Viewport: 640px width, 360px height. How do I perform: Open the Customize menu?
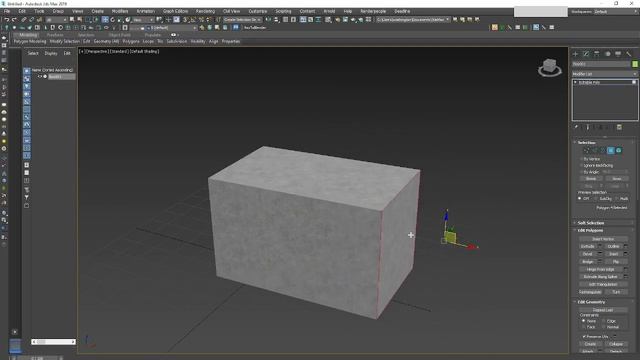tap(258, 11)
